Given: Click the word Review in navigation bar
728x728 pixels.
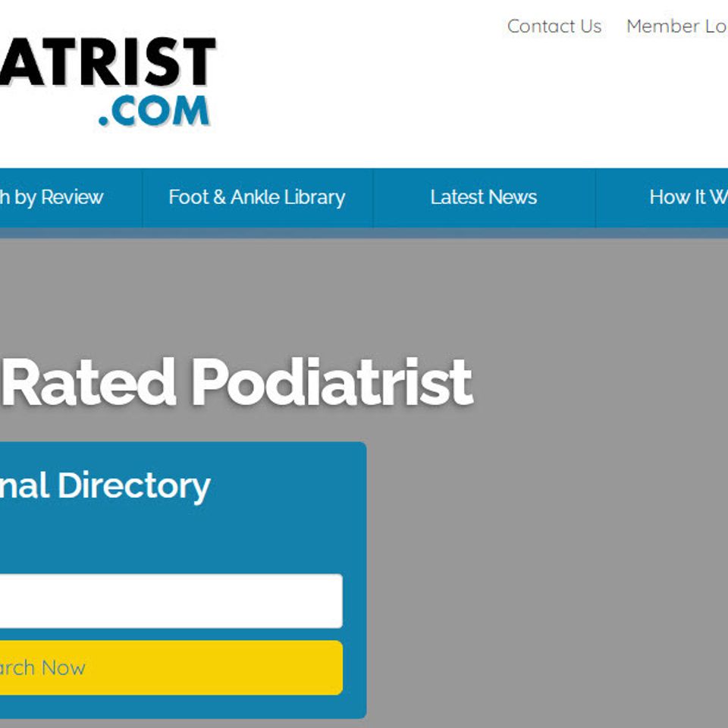Looking at the screenshot, I should (x=72, y=197).
